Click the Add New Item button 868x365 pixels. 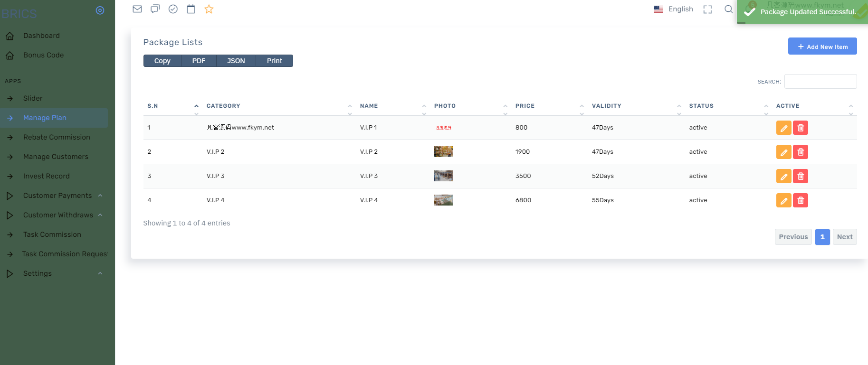pos(822,47)
